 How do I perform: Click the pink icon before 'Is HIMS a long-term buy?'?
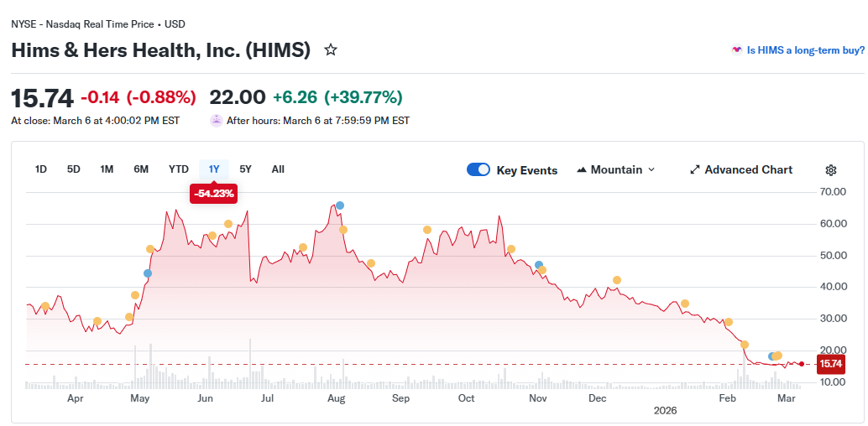(737, 49)
